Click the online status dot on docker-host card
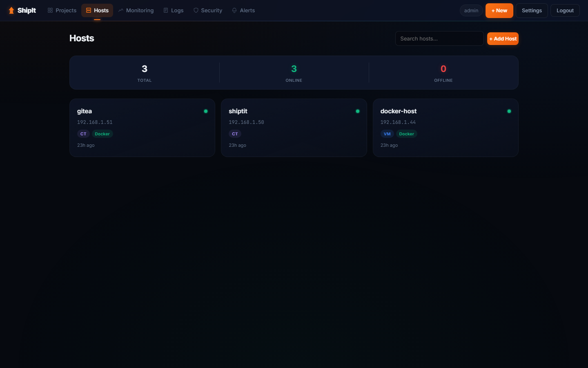The image size is (588, 368). coord(509,111)
